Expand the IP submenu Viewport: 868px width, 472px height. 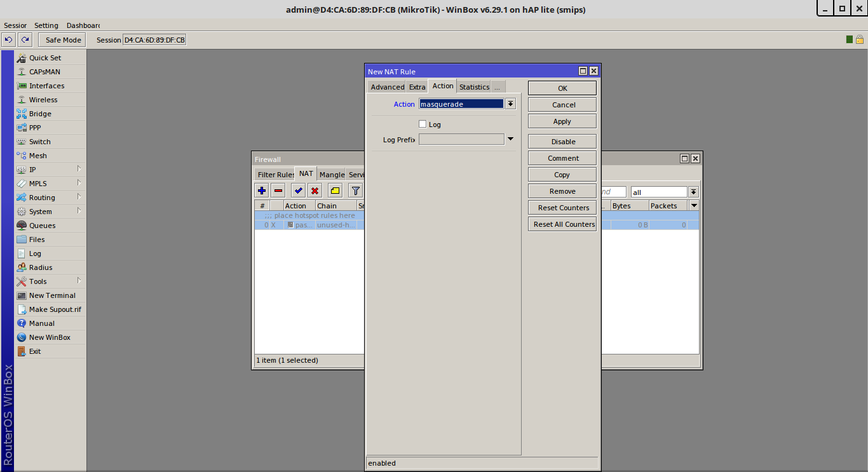pos(51,170)
